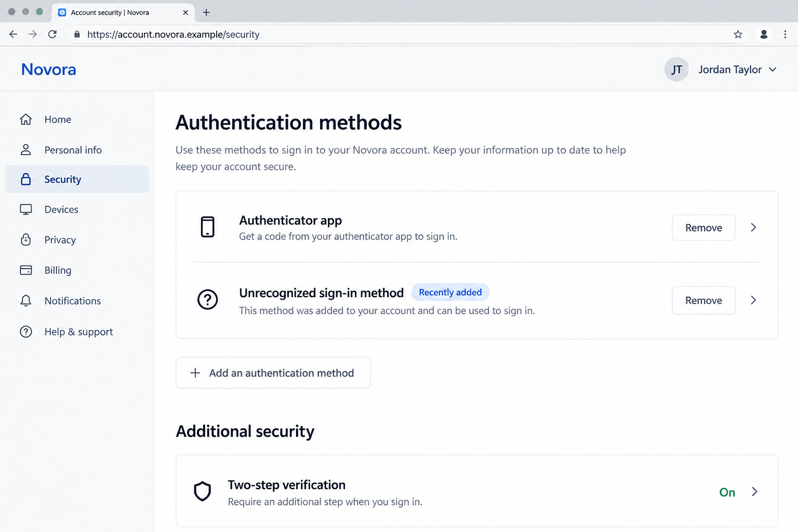The width and height of the screenshot is (798, 532).
Task: Open the Home menu item
Action: 77,119
